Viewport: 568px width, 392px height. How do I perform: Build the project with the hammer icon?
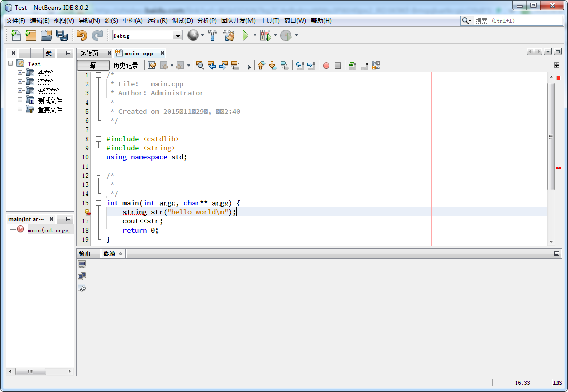click(212, 35)
